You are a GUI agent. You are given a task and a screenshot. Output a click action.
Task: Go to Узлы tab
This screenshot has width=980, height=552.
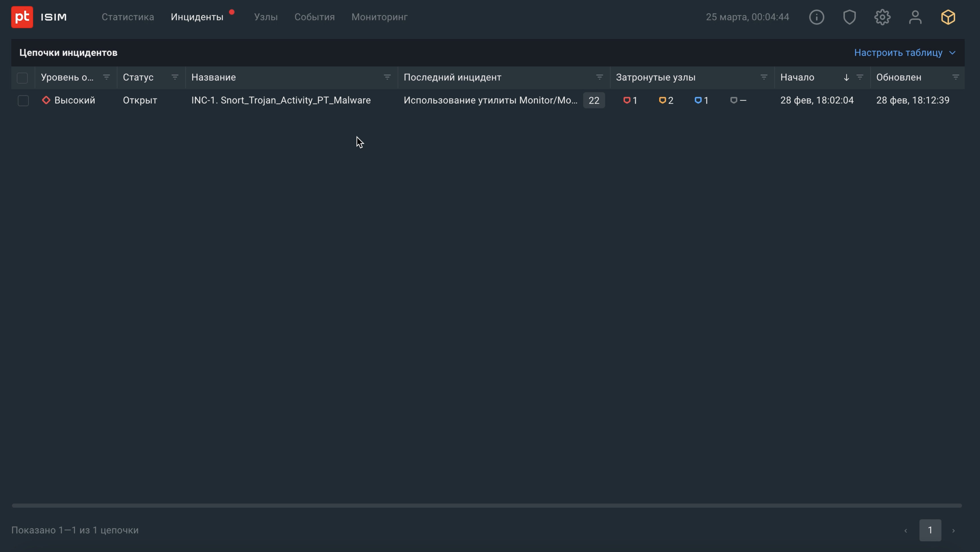tap(265, 17)
